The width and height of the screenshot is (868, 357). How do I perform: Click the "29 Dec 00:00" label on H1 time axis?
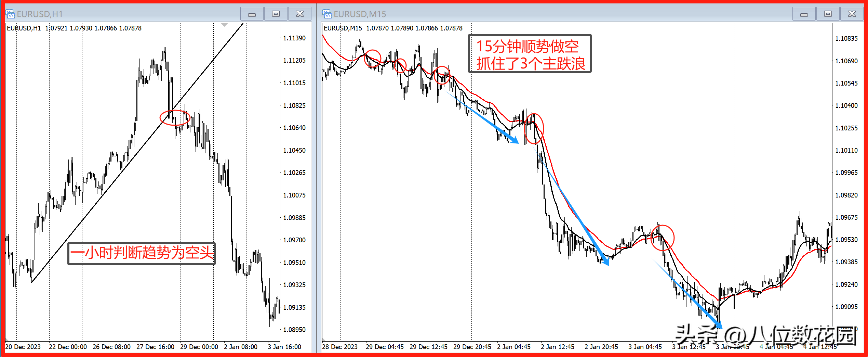[x=199, y=347]
